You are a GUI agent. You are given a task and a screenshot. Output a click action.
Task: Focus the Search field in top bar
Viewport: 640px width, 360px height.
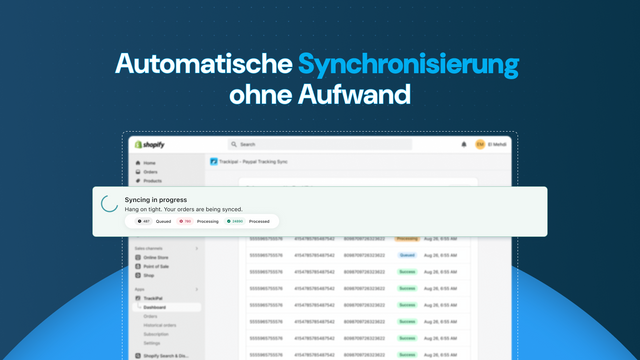click(x=320, y=144)
